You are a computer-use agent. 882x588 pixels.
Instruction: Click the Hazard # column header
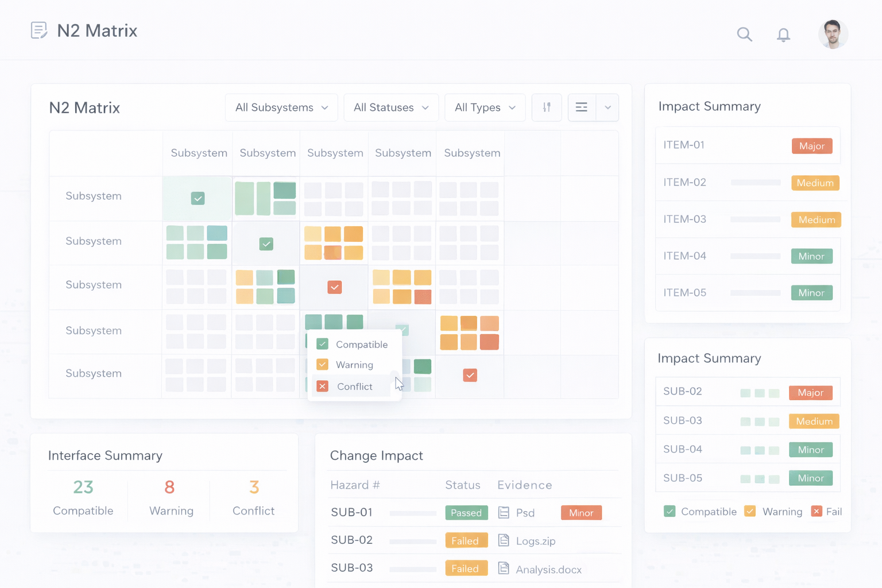pyautogui.click(x=355, y=485)
